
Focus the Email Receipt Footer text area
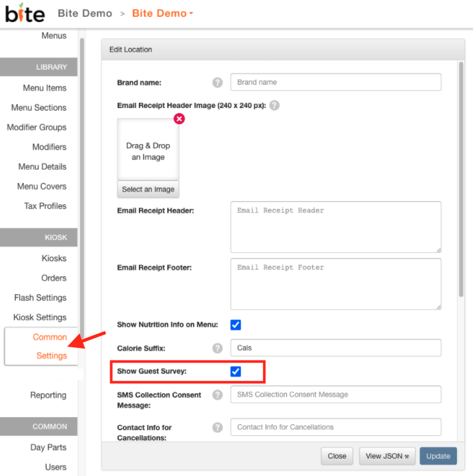335,284
